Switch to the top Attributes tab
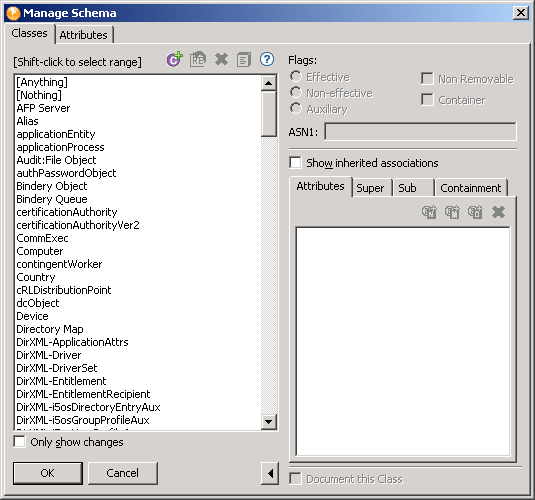Viewport: 535px width, 500px height. [x=84, y=35]
